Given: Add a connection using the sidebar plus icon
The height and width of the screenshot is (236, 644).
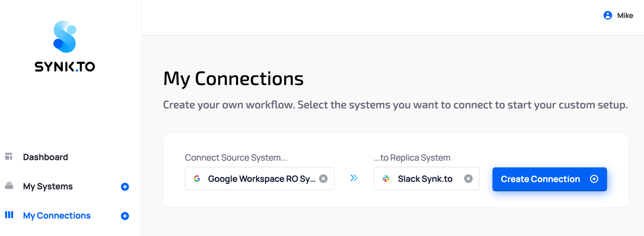Looking at the screenshot, I should [125, 216].
